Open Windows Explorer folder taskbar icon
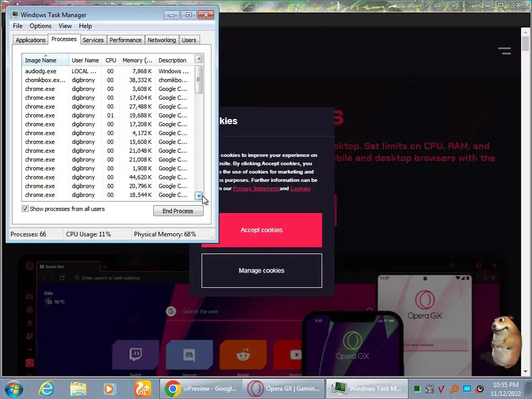 (x=78, y=389)
